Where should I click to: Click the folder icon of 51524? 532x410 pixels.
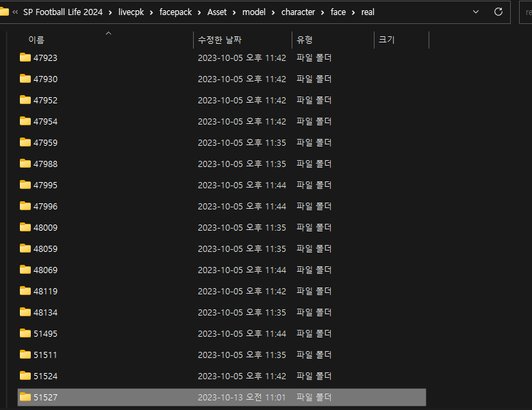(25, 376)
